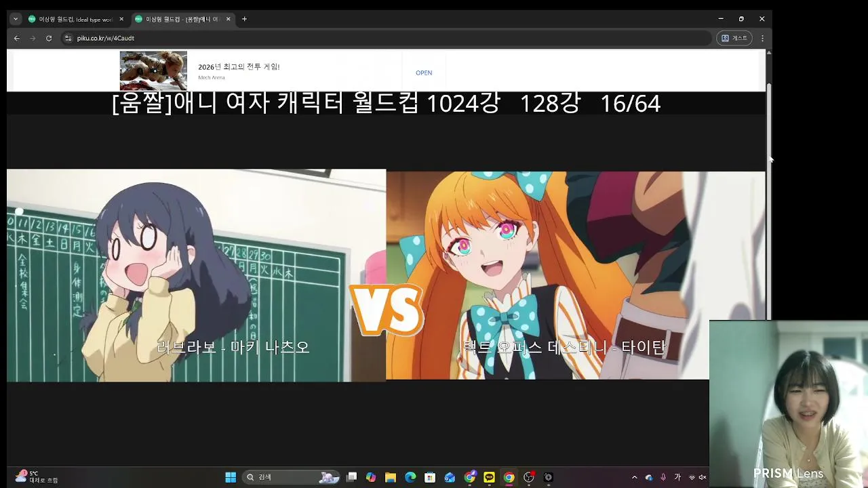This screenshot has height=488, width=868.
Task: Choose 러브라보 - 마키 나츠오 on left
Action: click(x=196, y=275)
